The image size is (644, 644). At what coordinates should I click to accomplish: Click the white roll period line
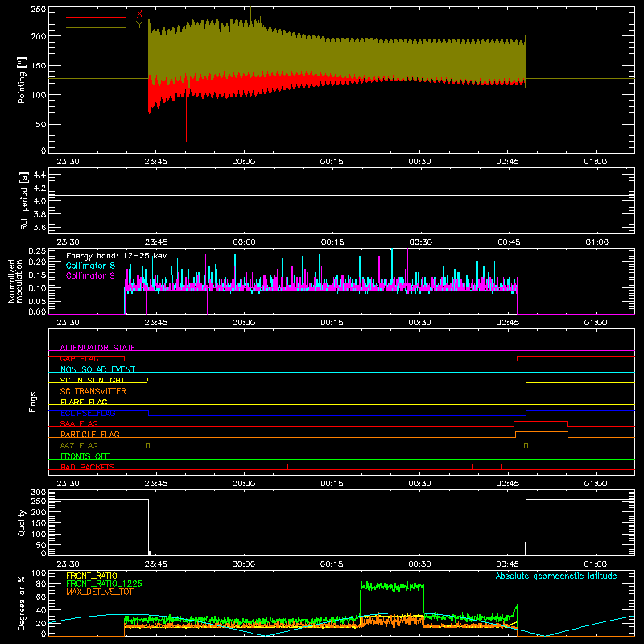(341, 195)
